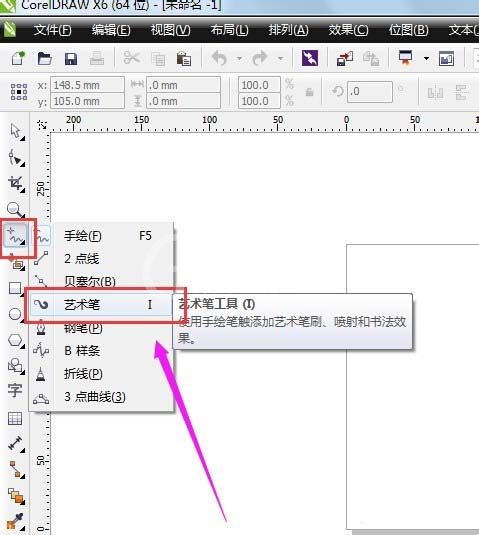Open the 编辑(E) menu
The image size is (479, 535).
pyautogui.click(x=111, y=30)
